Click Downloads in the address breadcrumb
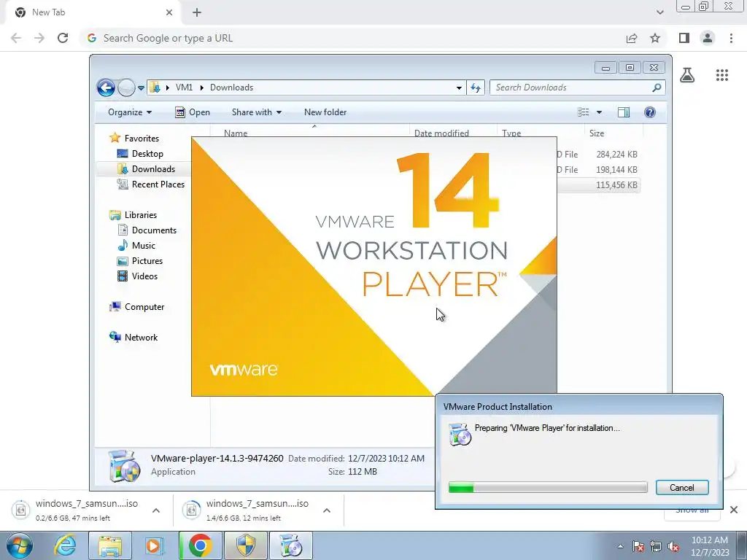Screen dimensions: 747x560 (231, 87)
